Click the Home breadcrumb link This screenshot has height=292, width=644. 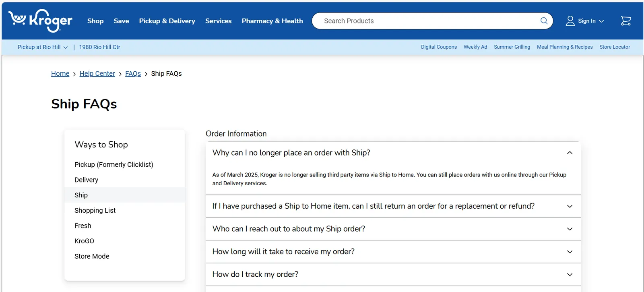click(x=60, y=74)
